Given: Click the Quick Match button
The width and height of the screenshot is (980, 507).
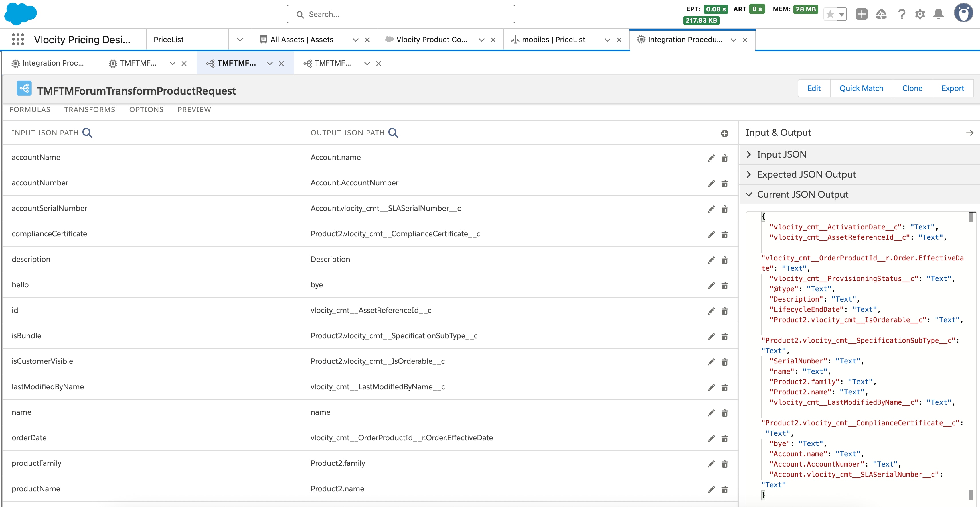Looking at the screenshot, I should pyautogui.click(x=861, y=88).
